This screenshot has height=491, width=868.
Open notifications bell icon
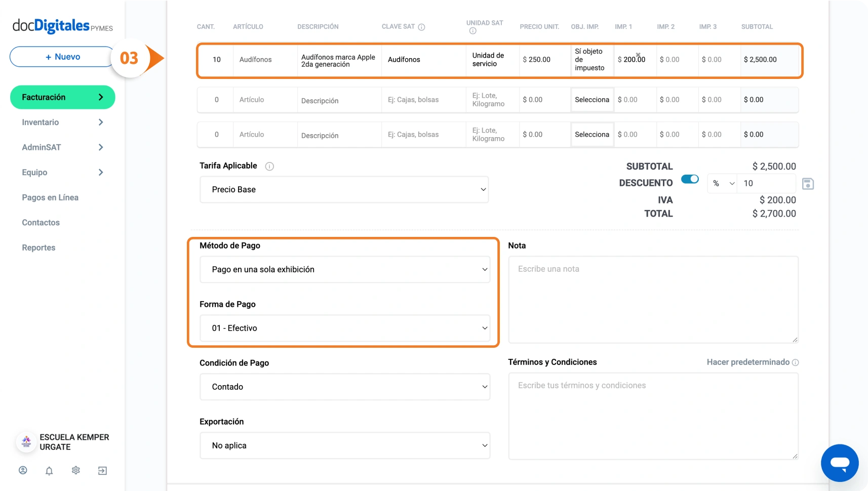coord(49,471)
